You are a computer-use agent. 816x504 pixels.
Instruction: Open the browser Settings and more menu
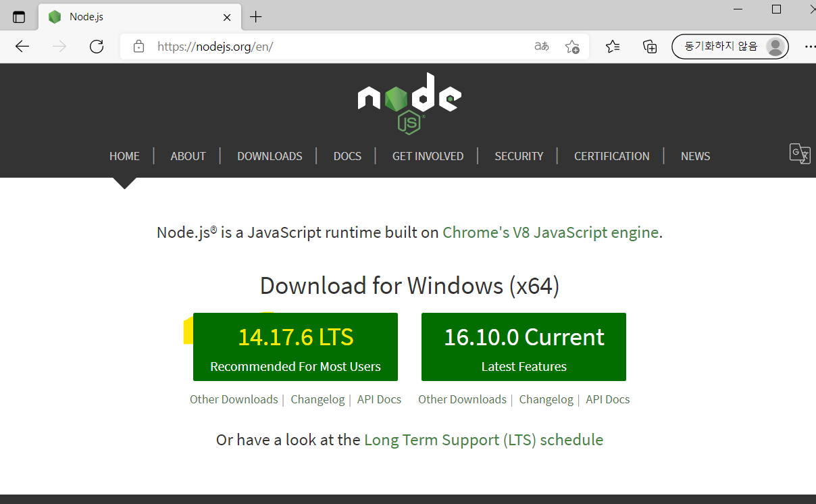pos(810,47)
